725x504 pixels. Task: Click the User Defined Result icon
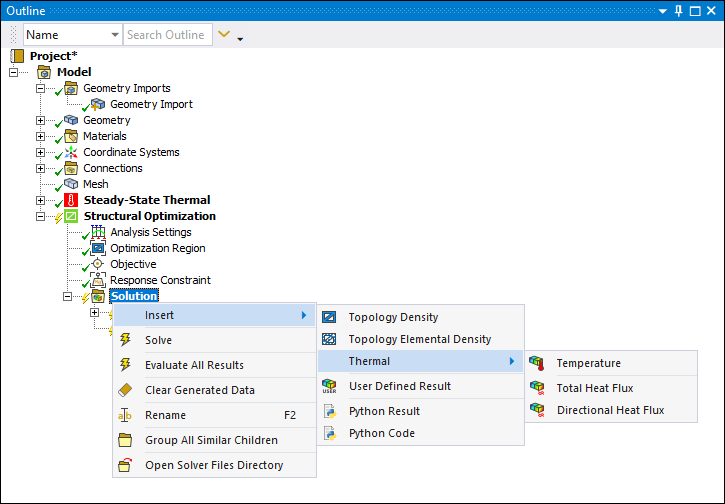coord(329,386)
